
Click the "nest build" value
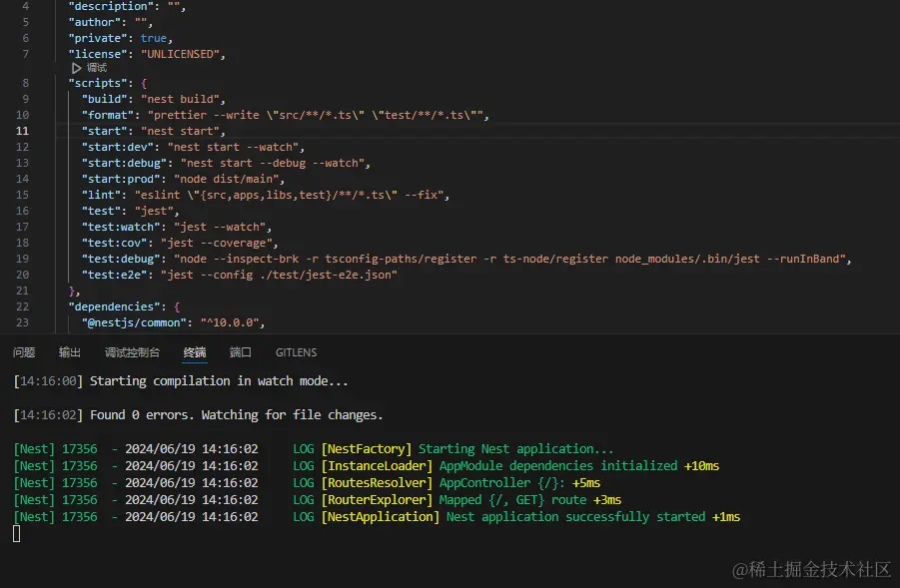(x=180, y=99)
